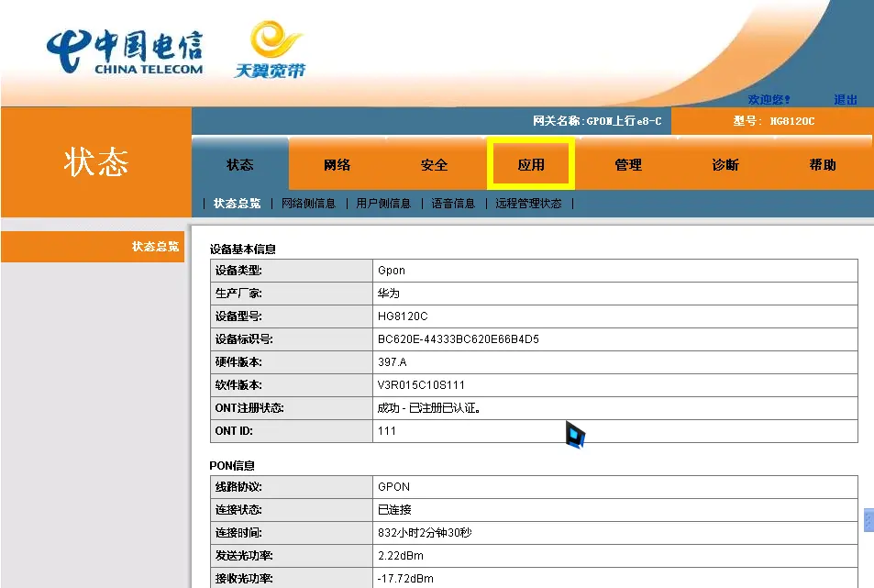This screenshot has width=874, height=588.
Task: Select the 状态总览 submenu link
Action: tap(237, 204)
